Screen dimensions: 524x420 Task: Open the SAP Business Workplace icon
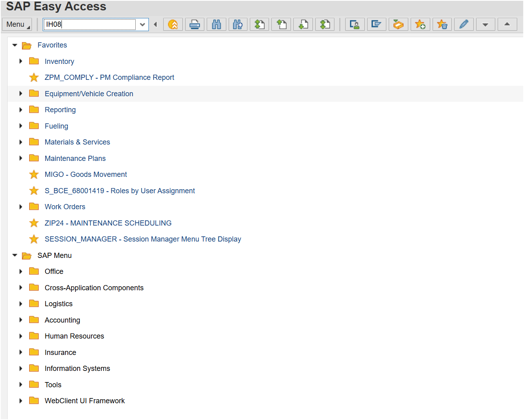pyautogui.click(x=398, y=24)
